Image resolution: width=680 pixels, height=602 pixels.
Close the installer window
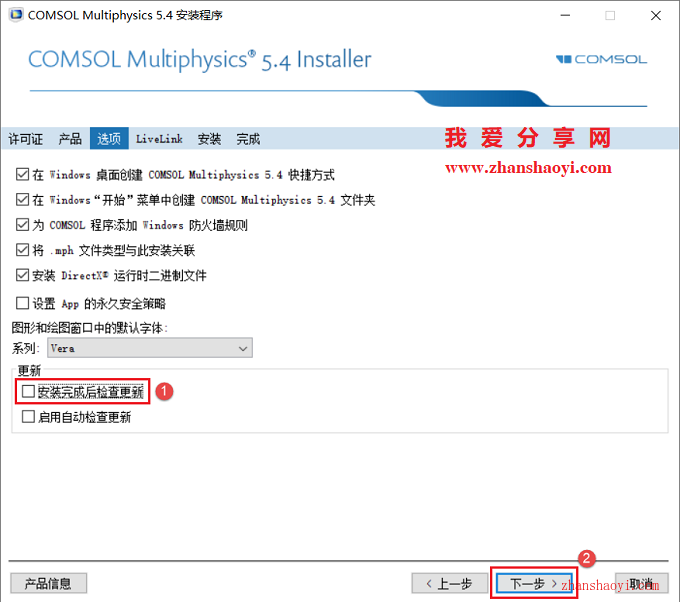coord(656,15)
